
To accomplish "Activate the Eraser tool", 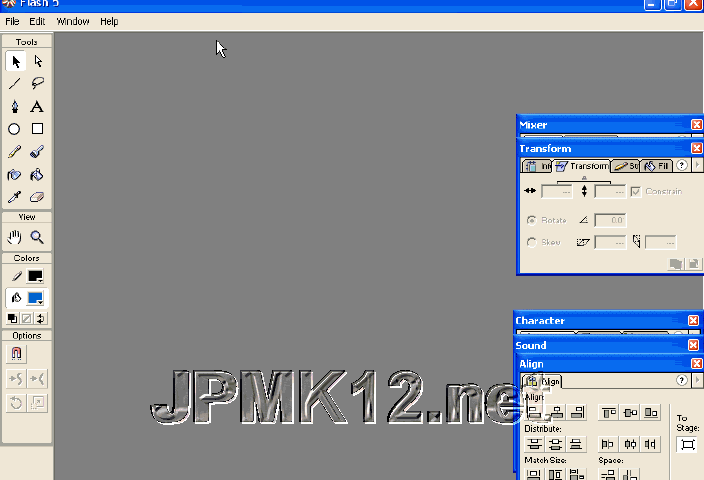I will pyautogui.click(x=37, y=198).
